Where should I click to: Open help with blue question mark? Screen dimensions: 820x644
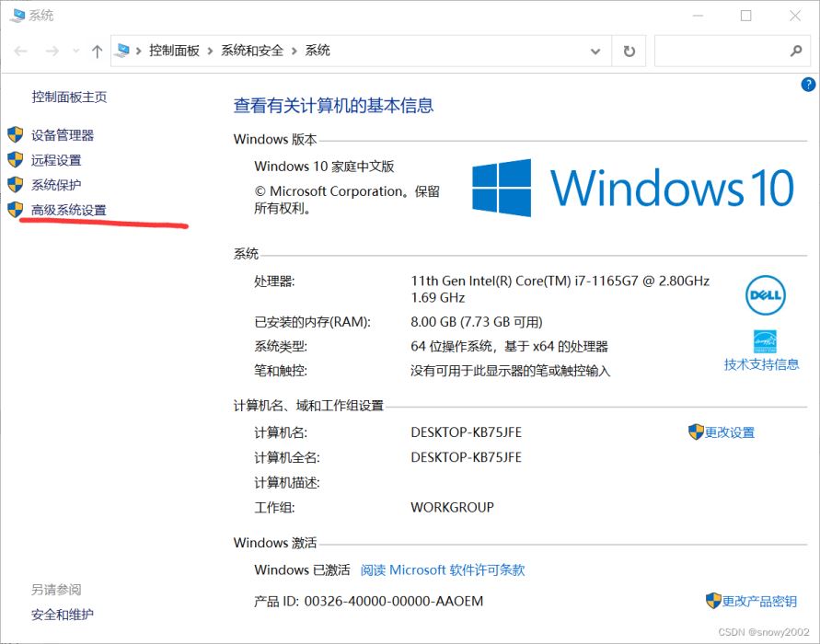808,84
